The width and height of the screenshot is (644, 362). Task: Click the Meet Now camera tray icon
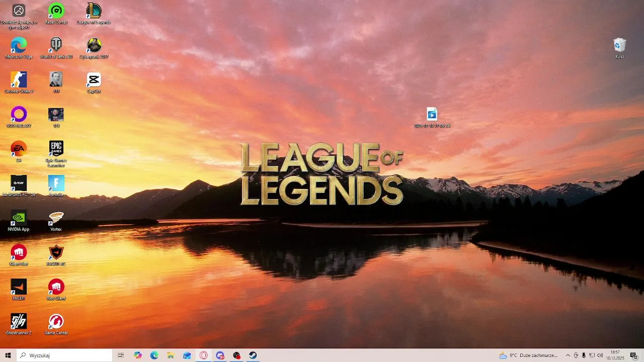point(576,355)
